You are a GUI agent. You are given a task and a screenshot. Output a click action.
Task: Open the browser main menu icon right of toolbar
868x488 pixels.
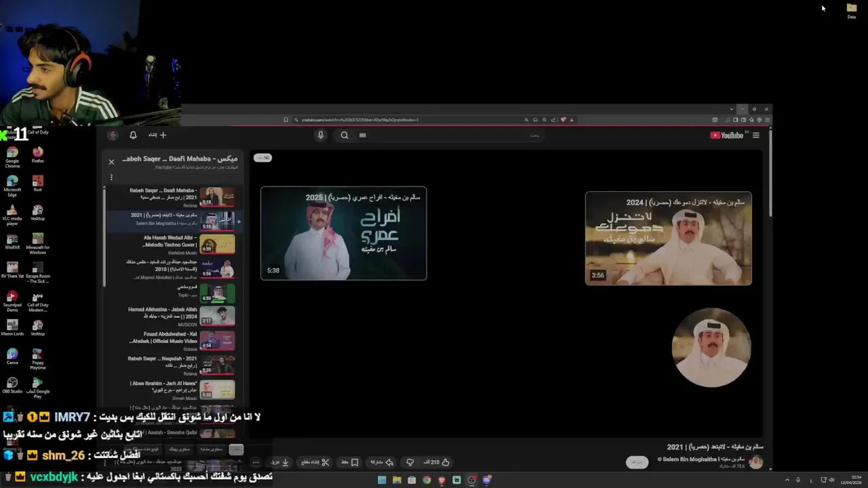[767, 120]
